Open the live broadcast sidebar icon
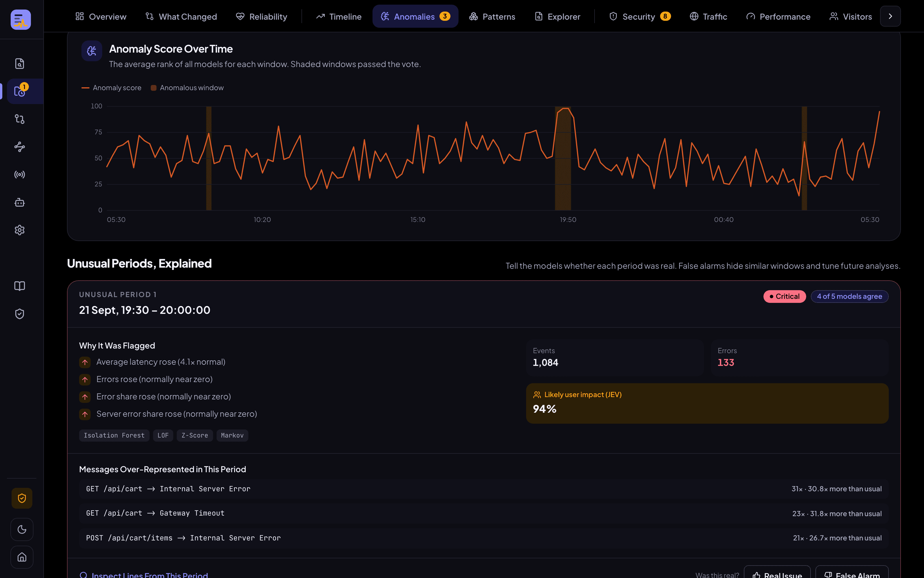This screenshot has width=924, height=578. (x=19, y=175)
